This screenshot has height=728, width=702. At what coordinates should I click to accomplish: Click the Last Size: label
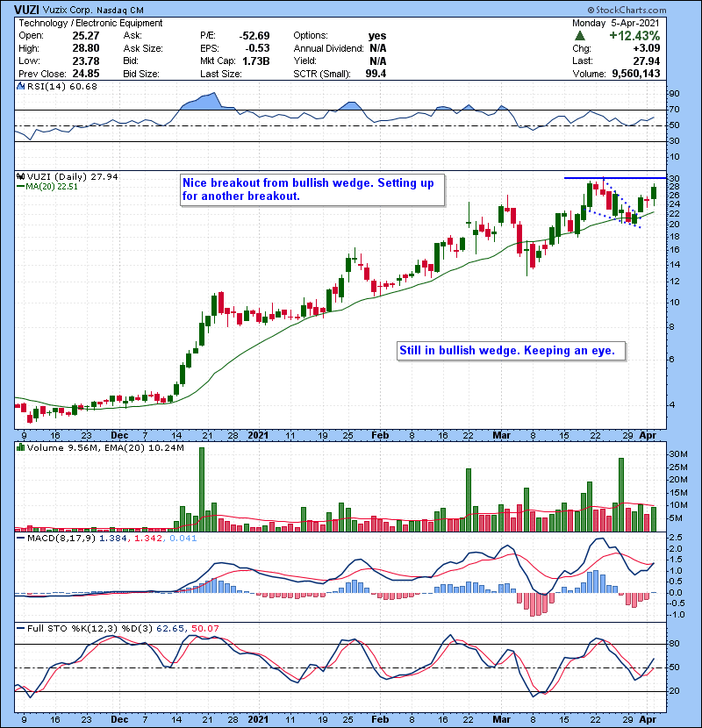[220, 74]
